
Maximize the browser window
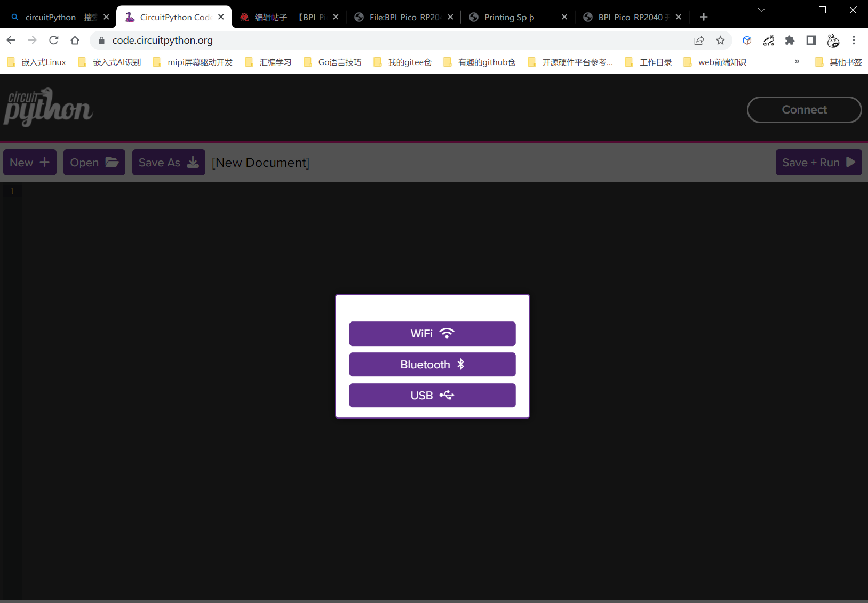click(x=822, y=10)
